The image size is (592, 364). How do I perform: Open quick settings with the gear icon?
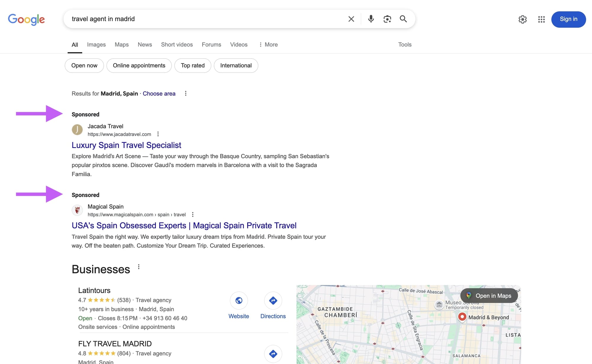tap(523, 20)
